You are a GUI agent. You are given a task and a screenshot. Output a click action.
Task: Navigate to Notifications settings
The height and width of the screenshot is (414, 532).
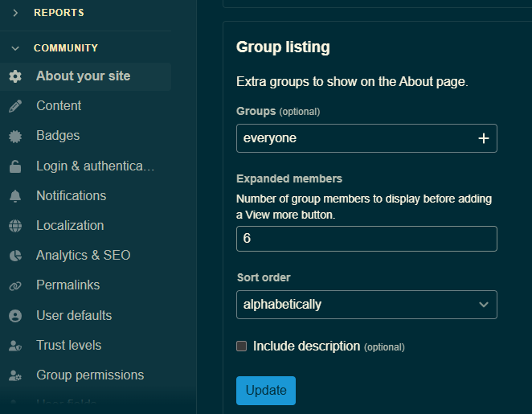72,195
